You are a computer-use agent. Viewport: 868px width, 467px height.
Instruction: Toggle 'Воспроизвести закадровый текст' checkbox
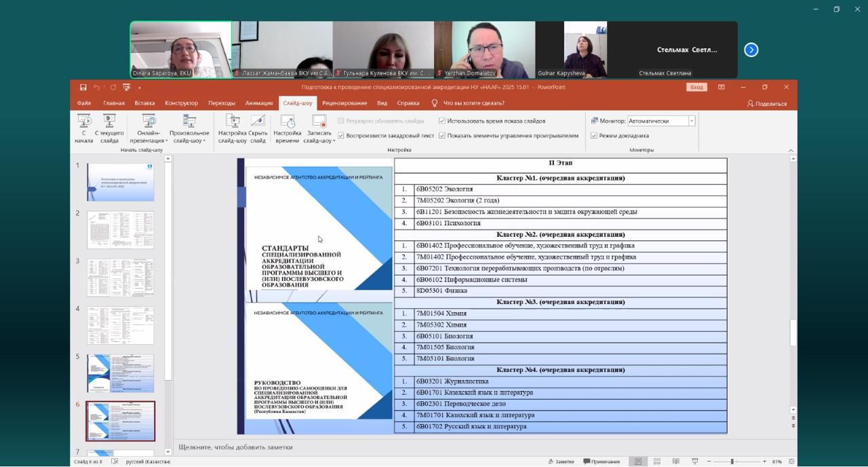[x=341, y=136]
